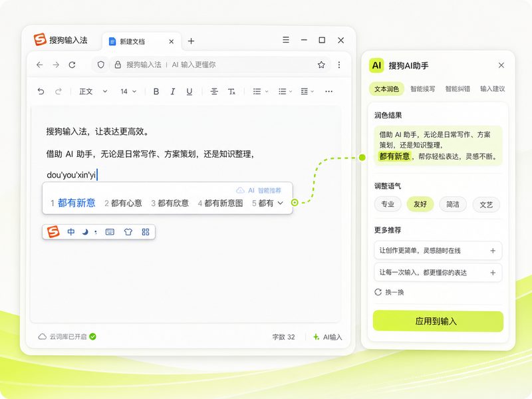Image resolution: width=532 pixels, height=399 pixels.
Task: Choose candidate 5 都有
Action: [262, 203]
